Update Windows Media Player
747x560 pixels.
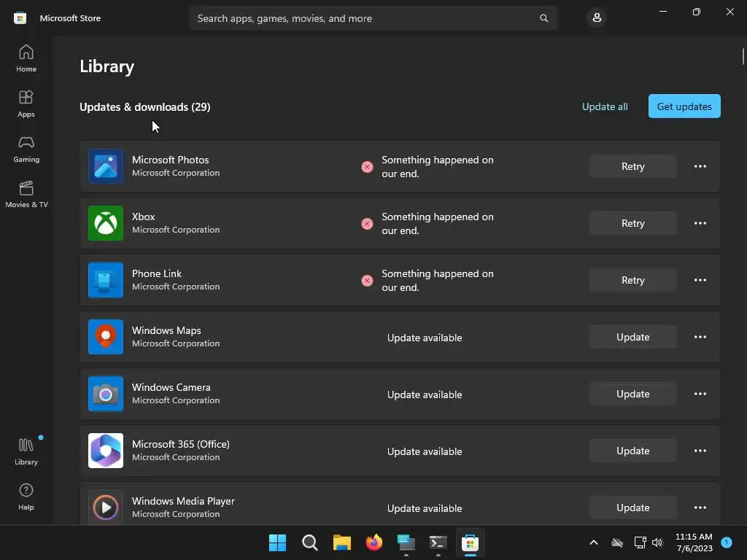click(x=632, y=507)
